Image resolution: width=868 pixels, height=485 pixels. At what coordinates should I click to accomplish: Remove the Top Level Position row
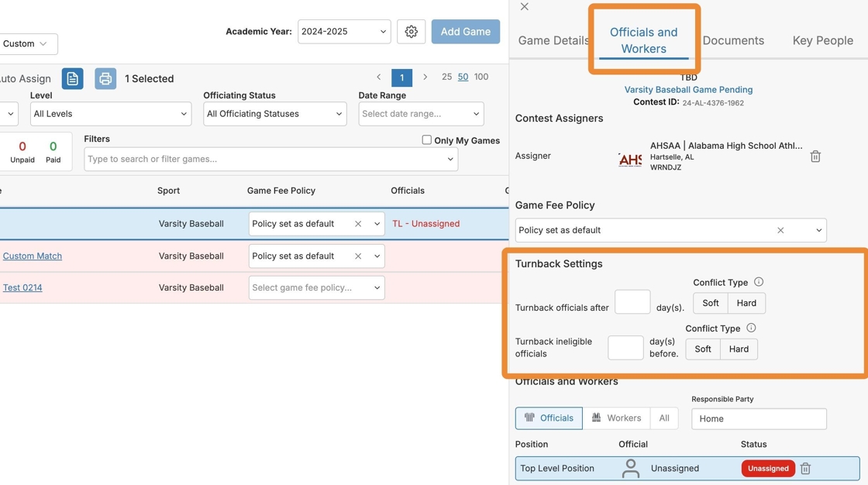(805, 468)
